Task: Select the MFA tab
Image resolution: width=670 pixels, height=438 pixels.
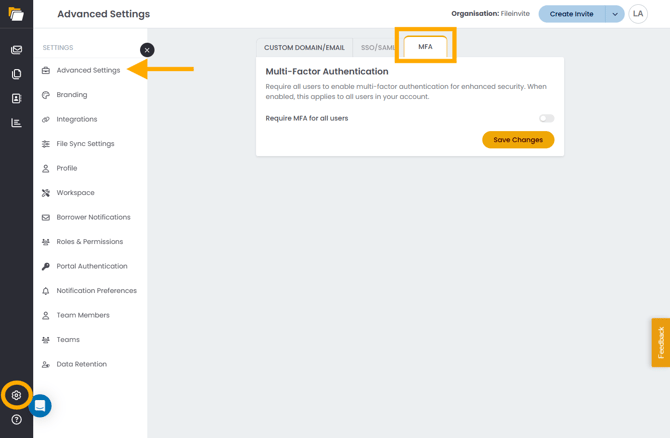Action: pyautogui.click(x=425, y=47)
